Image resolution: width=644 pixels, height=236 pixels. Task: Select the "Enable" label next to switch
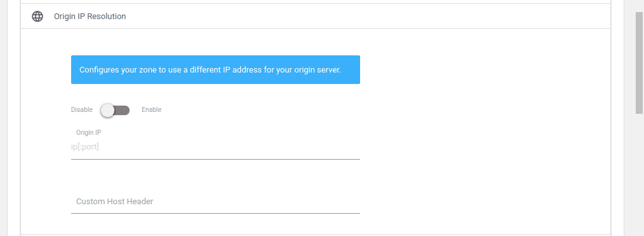coord(152,110)
